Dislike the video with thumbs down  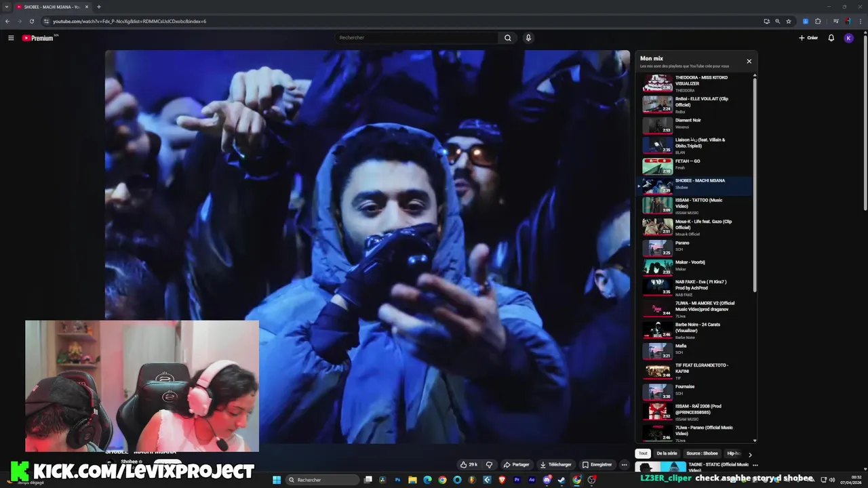coord(489,464)
